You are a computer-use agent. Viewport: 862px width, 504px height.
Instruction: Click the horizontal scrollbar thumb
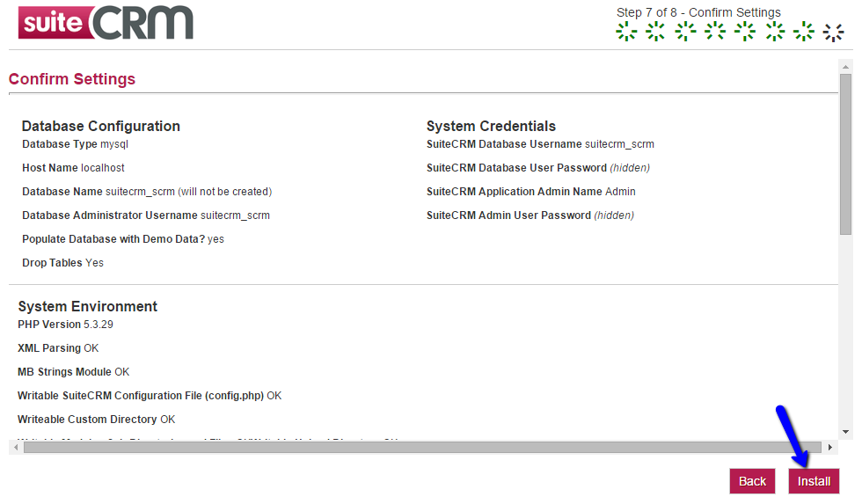[x=422, y=448]
